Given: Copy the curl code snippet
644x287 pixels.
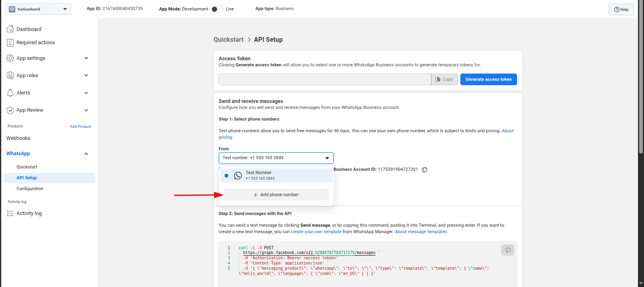Looking at the screenshot, I should tap(508, 250).
